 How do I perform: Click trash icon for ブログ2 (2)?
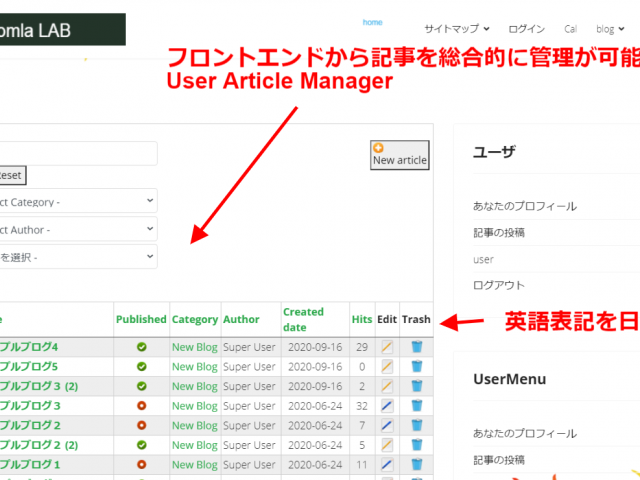417,444
